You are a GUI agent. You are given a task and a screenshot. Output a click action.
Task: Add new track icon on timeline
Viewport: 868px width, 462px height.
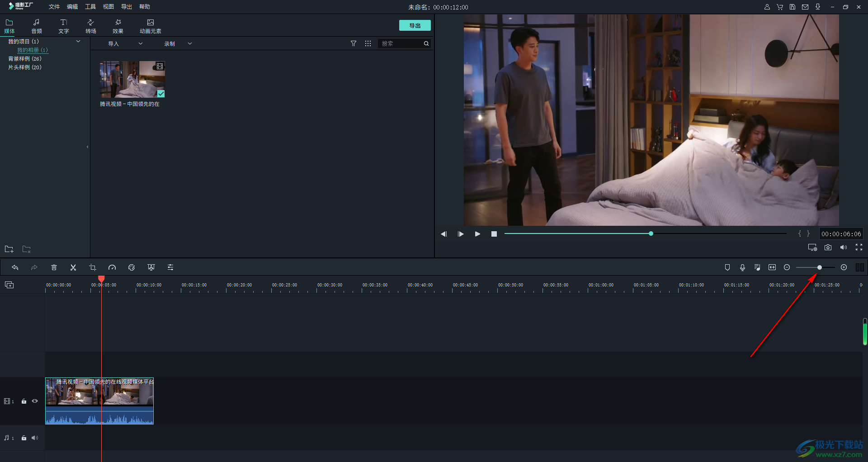pos(9,285)
